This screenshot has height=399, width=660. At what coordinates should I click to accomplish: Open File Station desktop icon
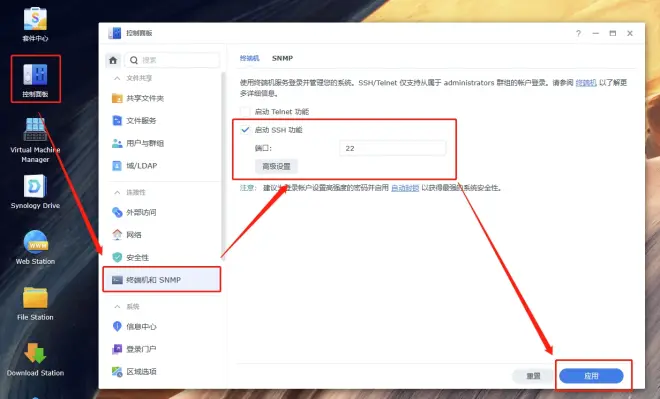click(x=35, y=303)
